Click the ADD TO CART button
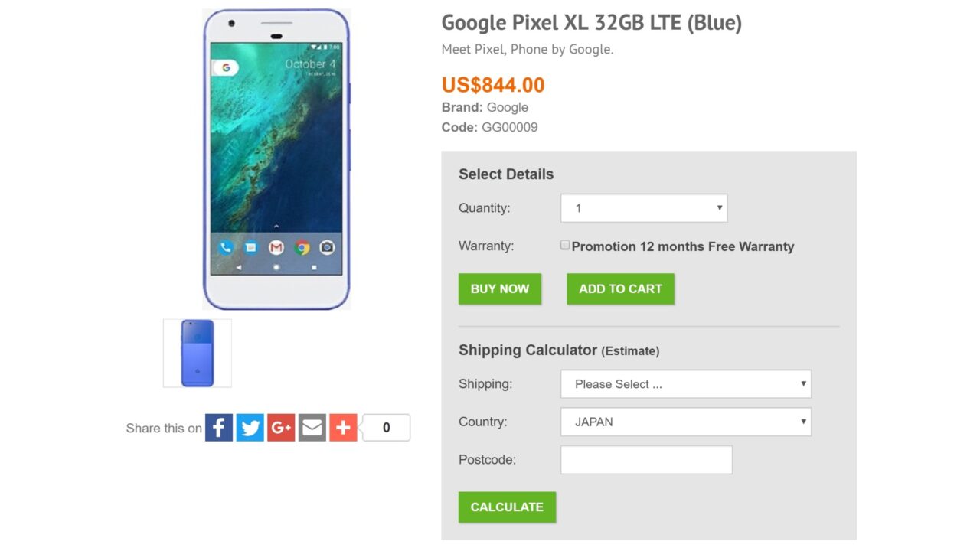The image size is (980, 551). [620, 289]
